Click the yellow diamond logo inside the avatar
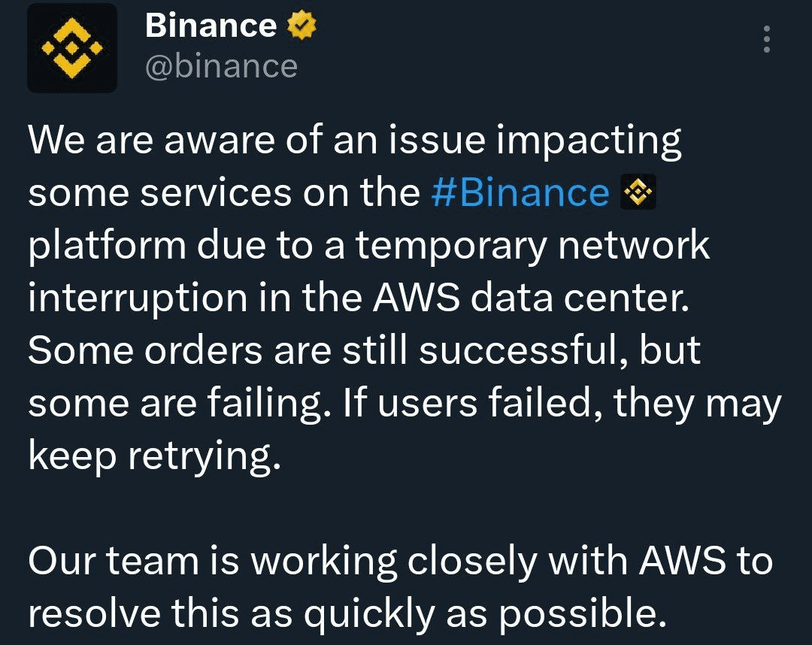Image resolution: width=812 pixels, height=645 pixels. pyautogui.click(x=71, y=47)
